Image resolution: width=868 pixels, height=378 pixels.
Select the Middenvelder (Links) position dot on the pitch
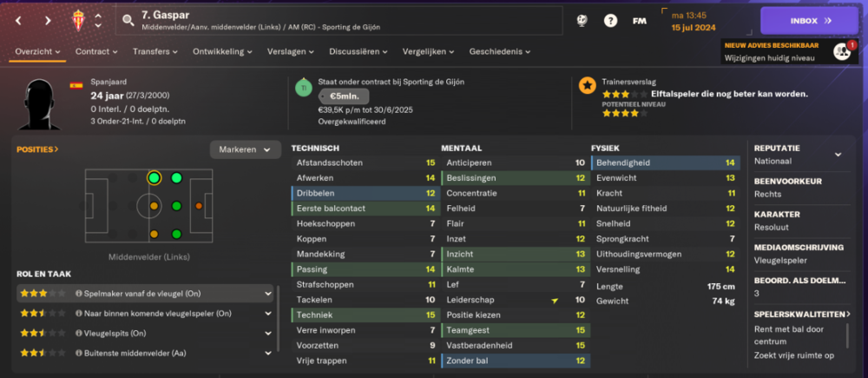click(x=154, y=178)
